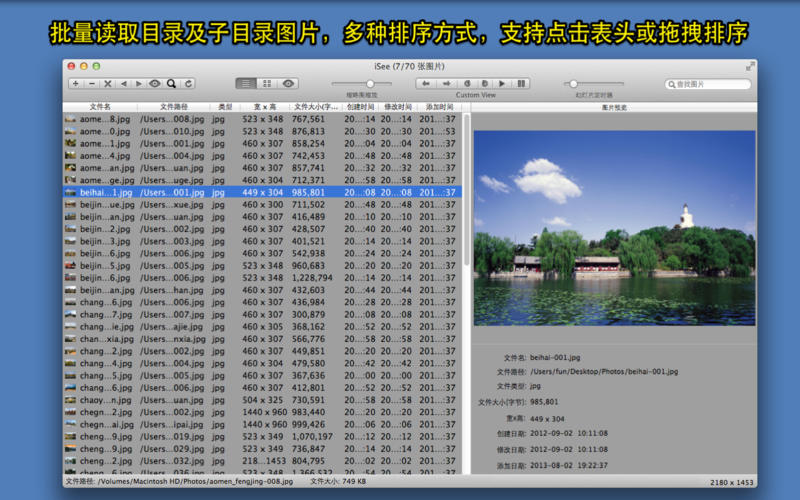
Task: Select the row with size 416,489
Action: pos(262,217)
